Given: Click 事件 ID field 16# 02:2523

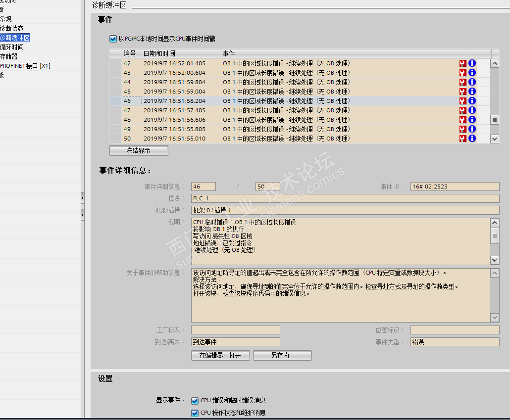Looking at the screenshot, I should pyautogui.click(x=455, y=187).
